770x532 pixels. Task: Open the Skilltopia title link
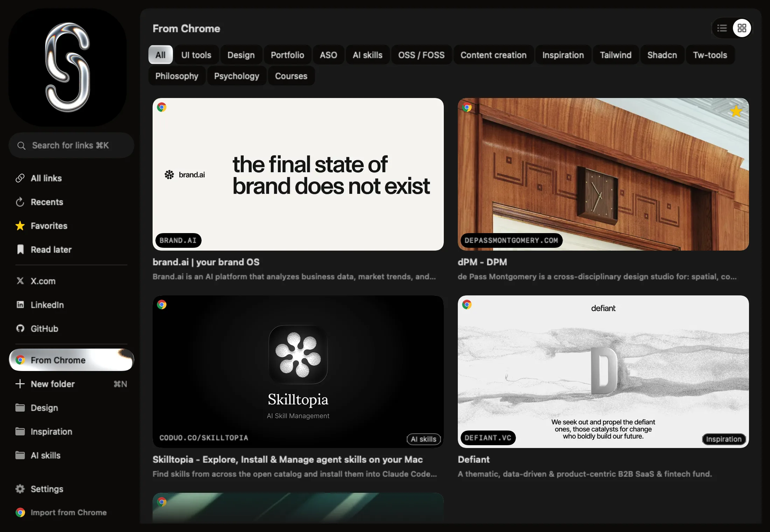[x=288, y=460]
